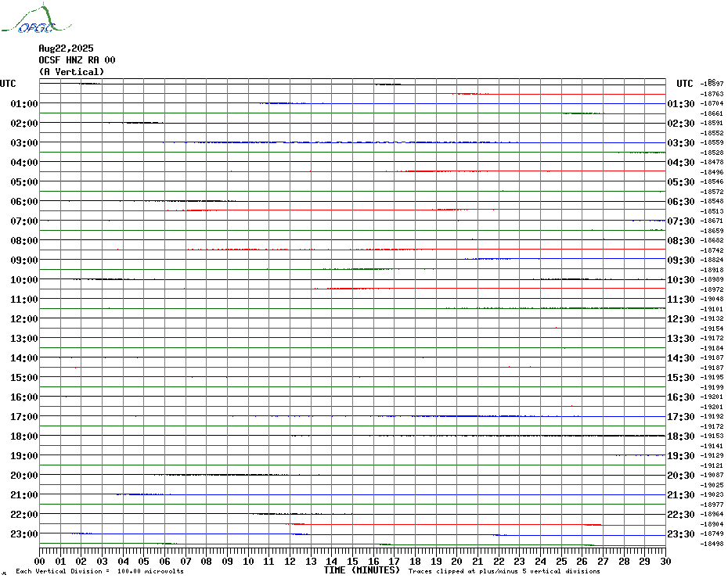Click the DC offset value -18763
This screenshot has width=728, height=582.
[712, 94]
